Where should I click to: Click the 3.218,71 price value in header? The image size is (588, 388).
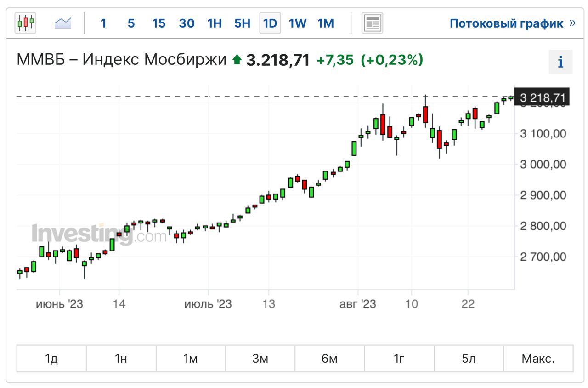point(278,60)
